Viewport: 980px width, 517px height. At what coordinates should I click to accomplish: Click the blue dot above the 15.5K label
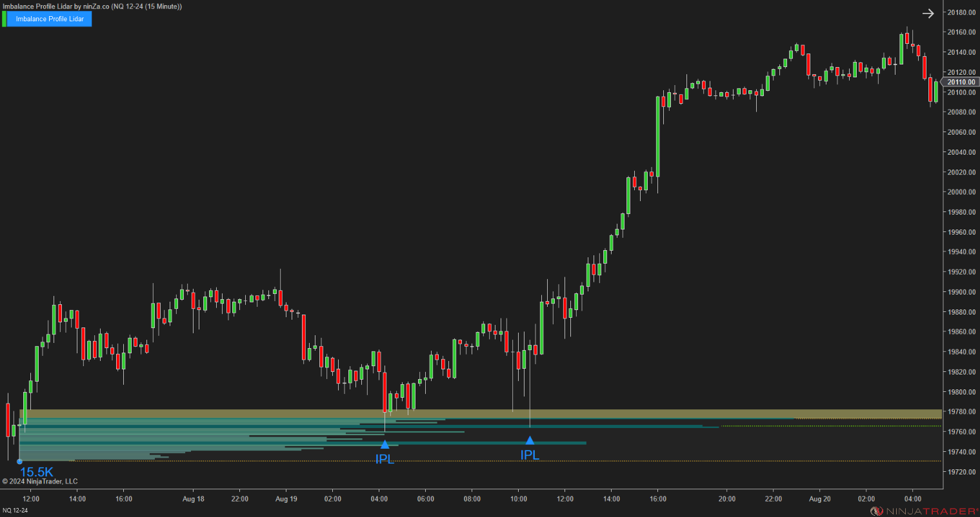20,461
